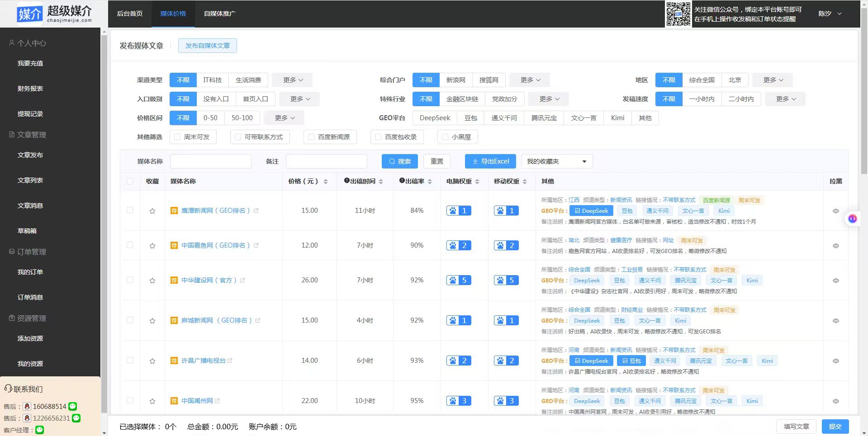Expand 更多 for 特殊行业

pos(549,99)
